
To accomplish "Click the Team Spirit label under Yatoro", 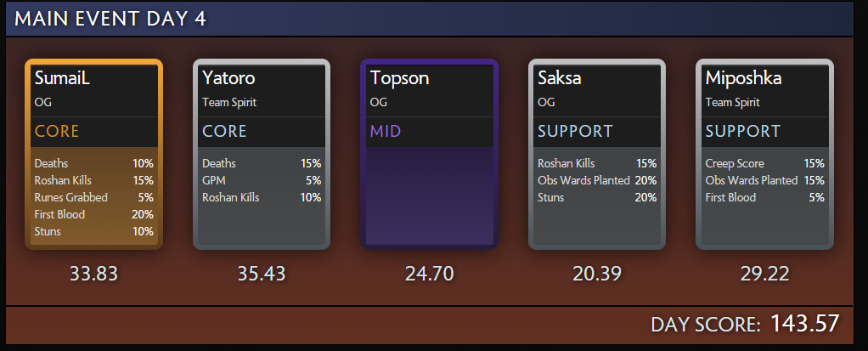I will click(229, 102).
